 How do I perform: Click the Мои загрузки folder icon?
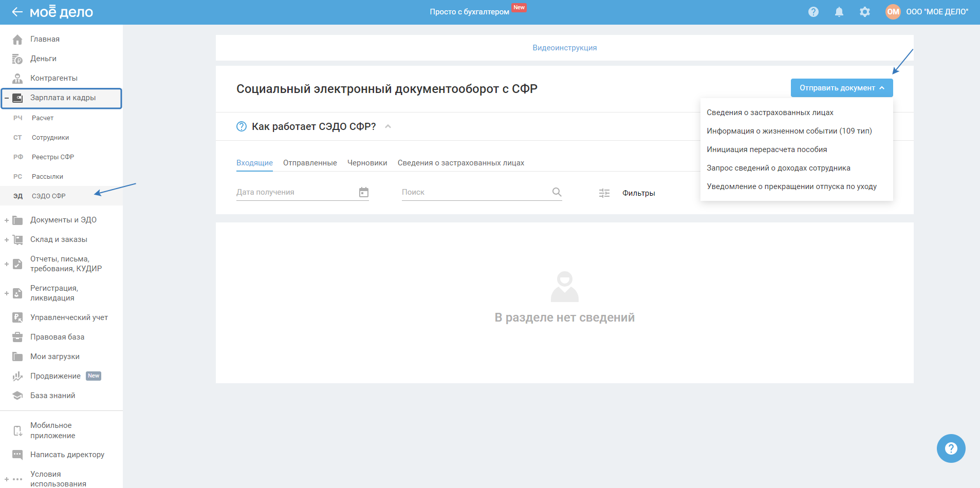[17, 356]
